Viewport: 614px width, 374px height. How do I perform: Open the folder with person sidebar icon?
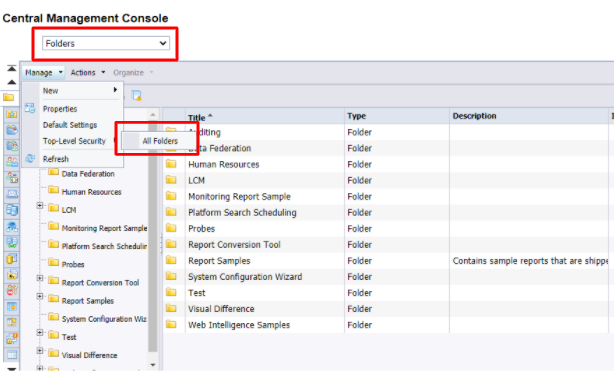pyautogui.click(x=12, y=146)
